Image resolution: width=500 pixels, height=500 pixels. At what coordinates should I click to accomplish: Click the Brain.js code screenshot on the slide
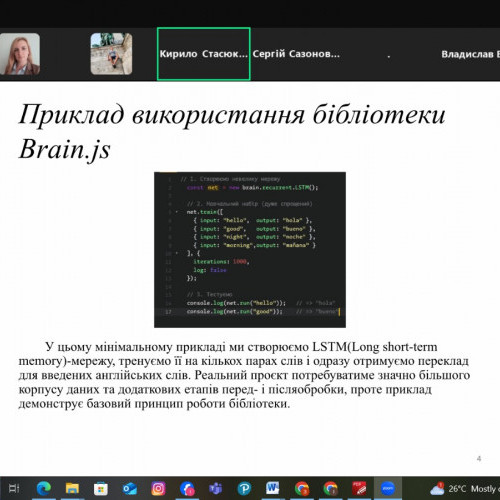(x=250, y=250)
